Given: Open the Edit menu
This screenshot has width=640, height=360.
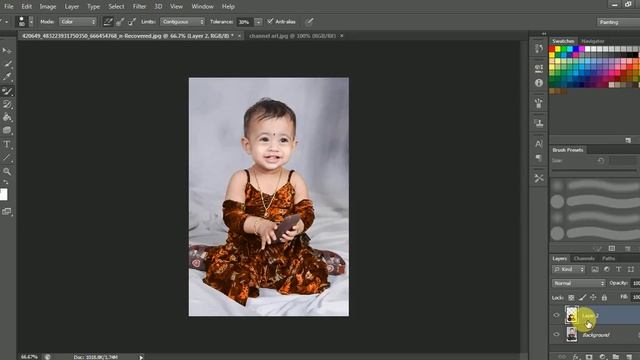Looking at the screenshot, I should (27, 7).
